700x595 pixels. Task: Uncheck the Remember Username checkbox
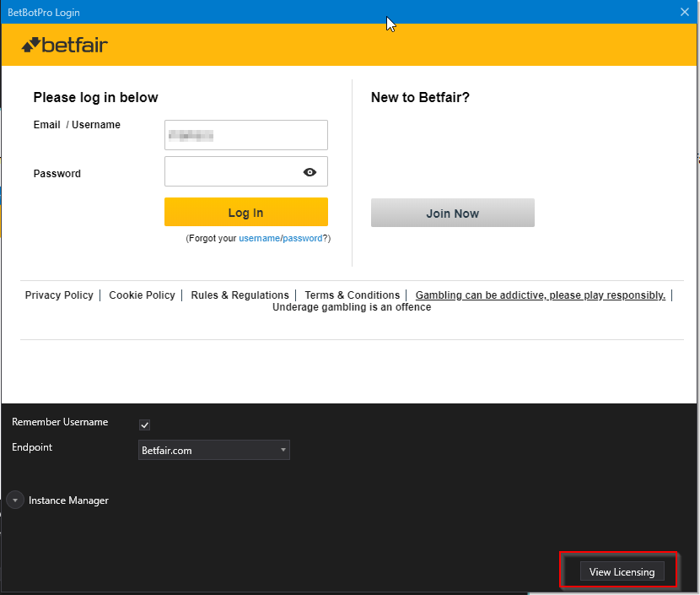tap(145, 425)
